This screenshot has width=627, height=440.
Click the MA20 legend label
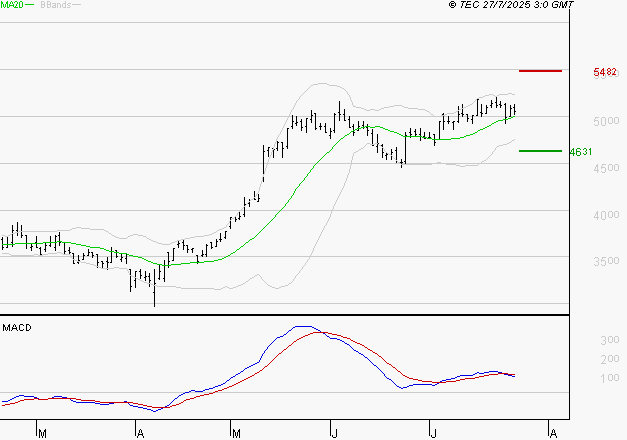(x=11, y=6)
